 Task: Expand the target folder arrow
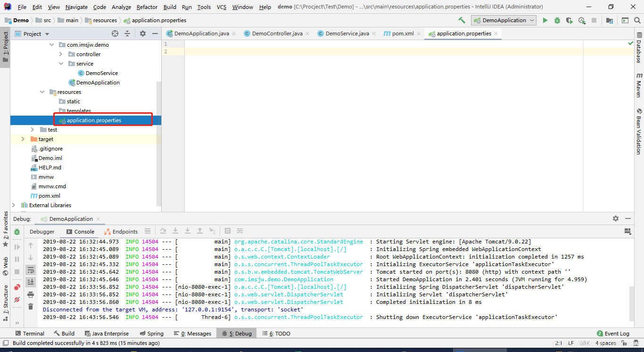tap(23, 139)
